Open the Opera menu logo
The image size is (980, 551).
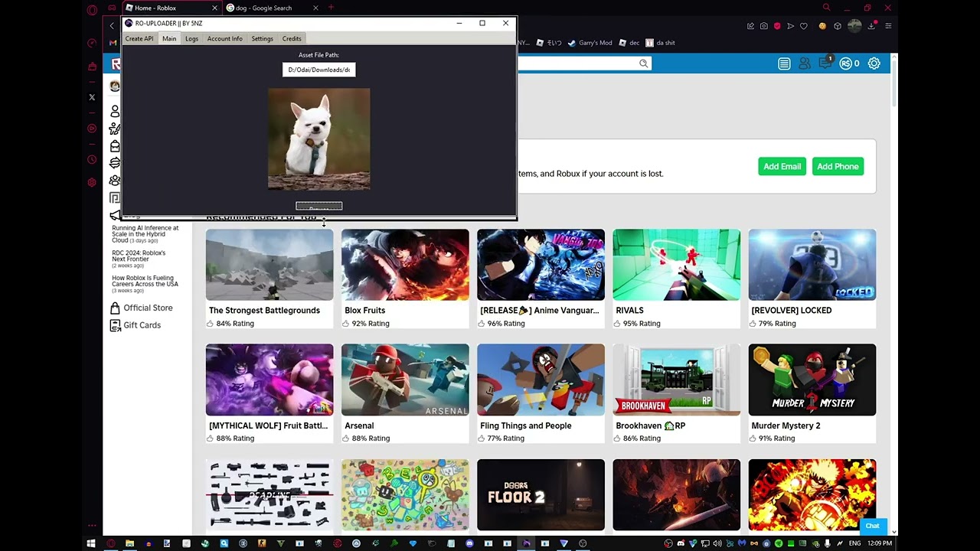click(92, 10)
